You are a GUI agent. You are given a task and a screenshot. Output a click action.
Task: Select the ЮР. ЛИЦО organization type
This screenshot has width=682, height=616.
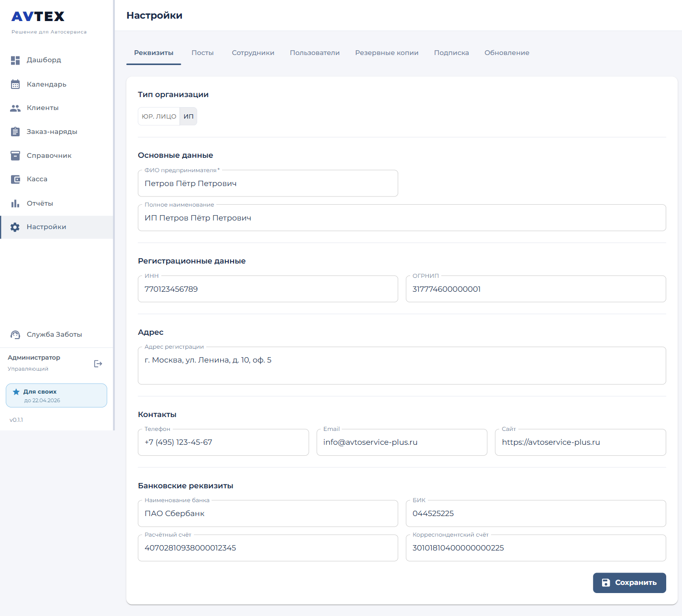[159, 116]
